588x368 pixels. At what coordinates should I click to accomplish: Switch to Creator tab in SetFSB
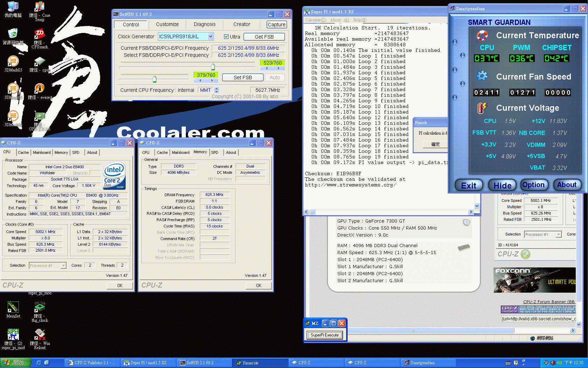[242, 24]
